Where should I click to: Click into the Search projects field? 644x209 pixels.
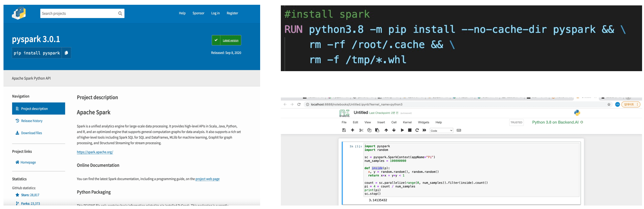tap(78, 13)
